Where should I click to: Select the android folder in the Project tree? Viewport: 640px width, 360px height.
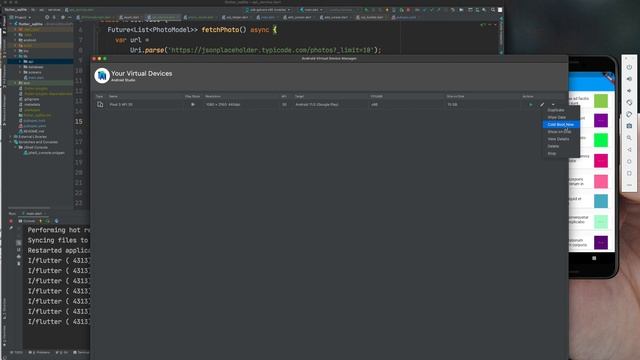click(x=30, y=40)
